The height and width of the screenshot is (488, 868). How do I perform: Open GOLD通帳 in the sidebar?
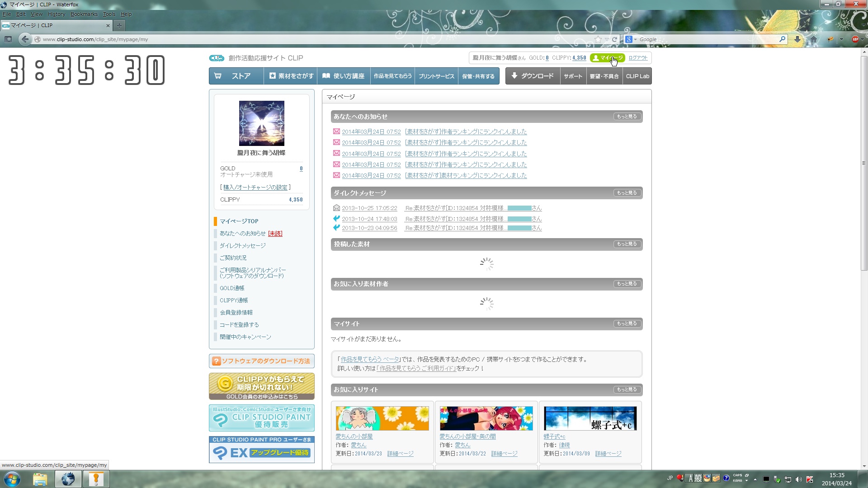pos(232,288)
